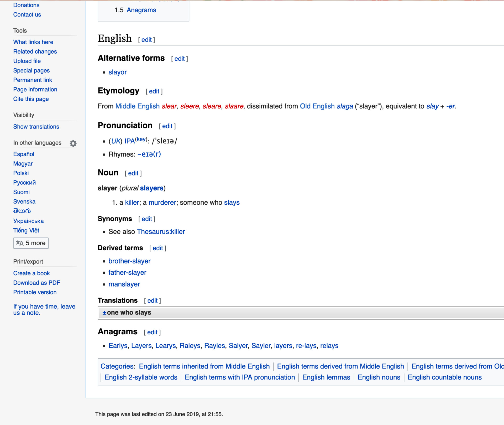Screen dimensions: 504x425
Task: Open language settings gear icon
Action: 73,143
